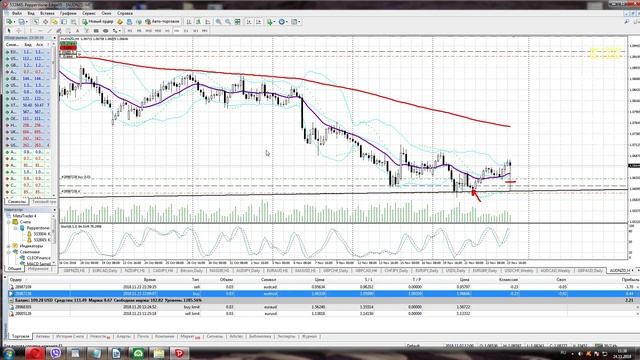Switch chart to candlesticks view
Image resolution: width=640 pixels, height=360 pixels.
coord(198,22)
